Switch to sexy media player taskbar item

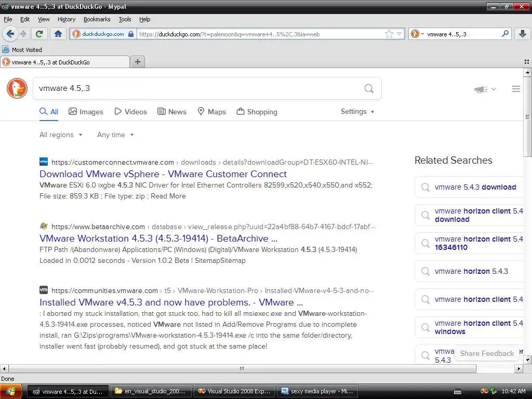click(318, 391)
